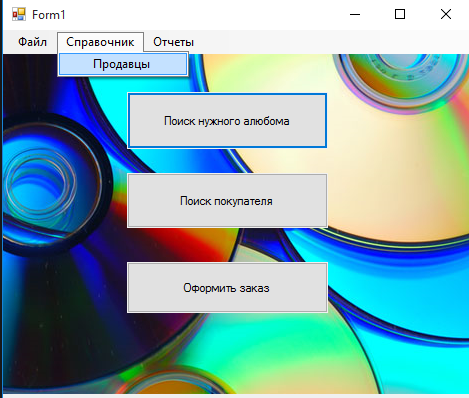Close the Form1 window

point(446,14)
